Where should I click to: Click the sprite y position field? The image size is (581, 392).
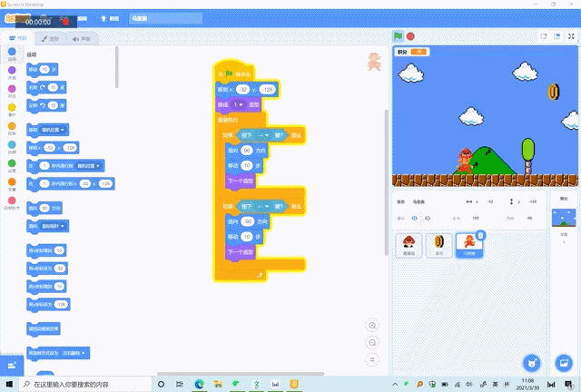click(x=532, y=201)
